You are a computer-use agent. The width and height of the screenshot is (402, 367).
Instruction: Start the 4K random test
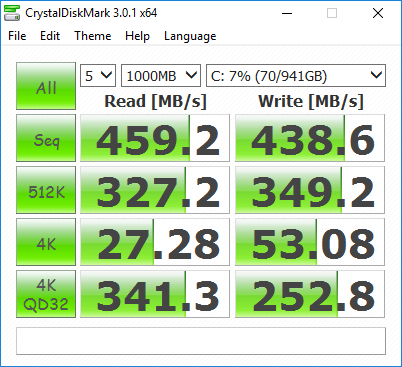(46, 242)
